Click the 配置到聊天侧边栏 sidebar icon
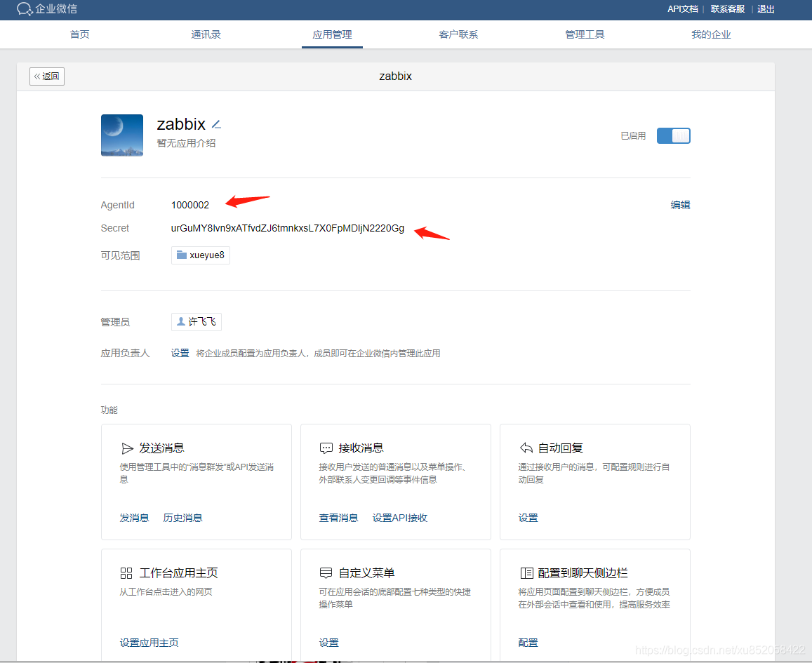Screen dimensions: 812x663 click(x=526, y=573)
